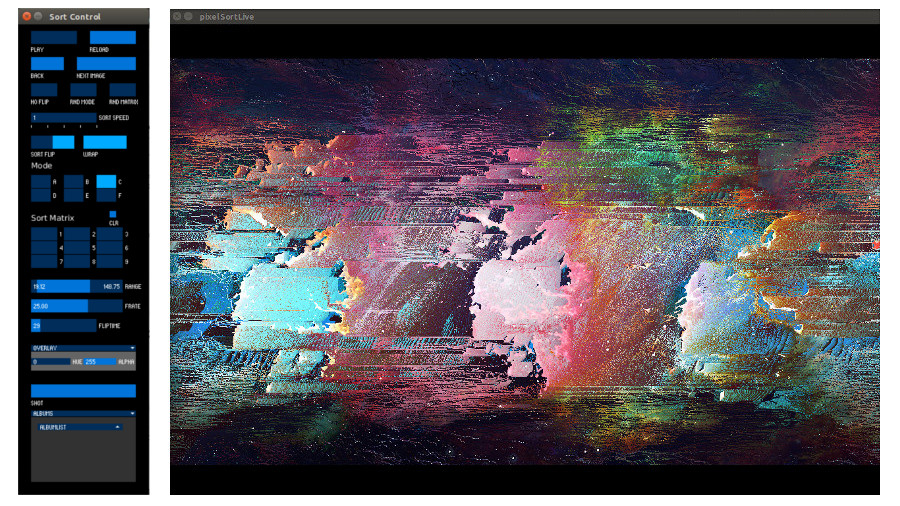Viewport: 900px width, 506px height.
Task: Toggle Sort Matrix cell 9
Action: point(110,262)
